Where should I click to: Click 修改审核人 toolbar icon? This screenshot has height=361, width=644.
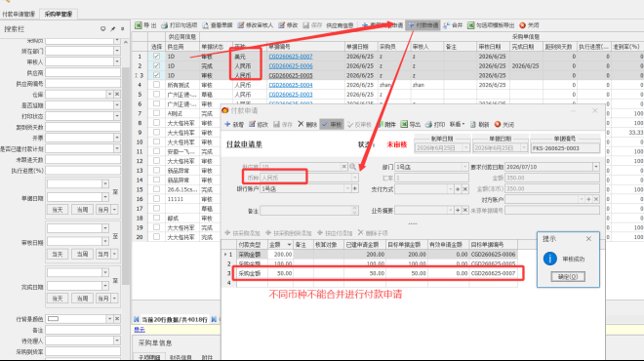241,25
